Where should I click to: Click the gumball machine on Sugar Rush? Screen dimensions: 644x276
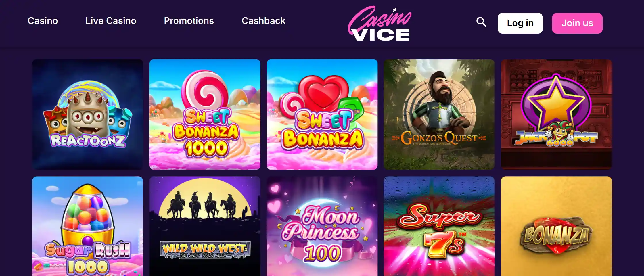point(87,215)
